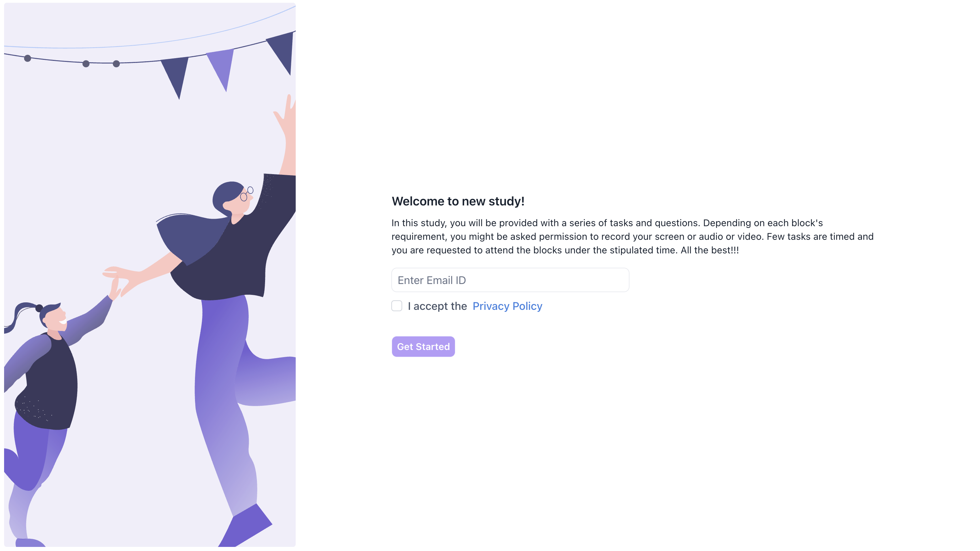
Task: Click the Get Started button
Action: click(x=423, y=347)
